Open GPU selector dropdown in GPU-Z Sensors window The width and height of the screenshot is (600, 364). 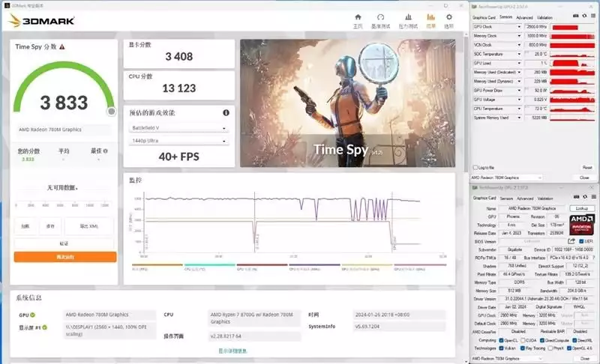(x=506, y=178)
